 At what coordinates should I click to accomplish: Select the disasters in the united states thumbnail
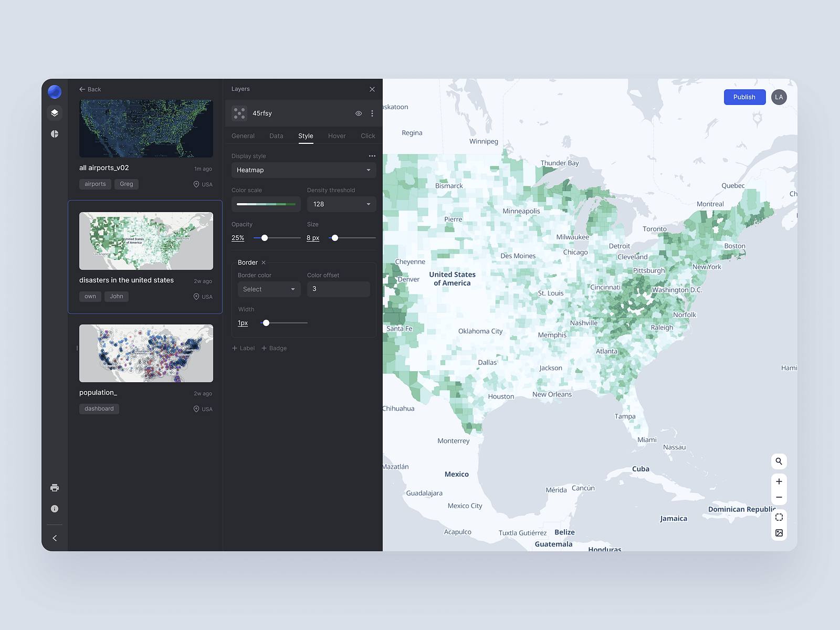(x=146, y=241)
